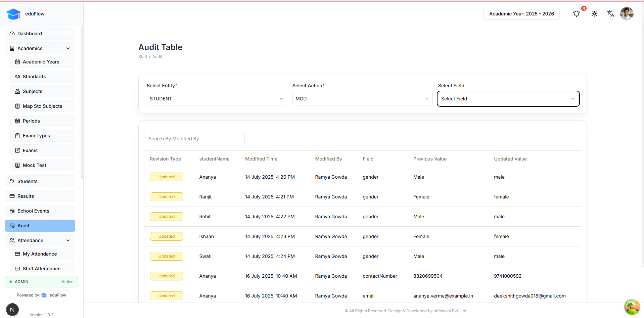Screen dimensions: 644x318
Task: Open Dashboard from the sidebar
Action: 40,34
